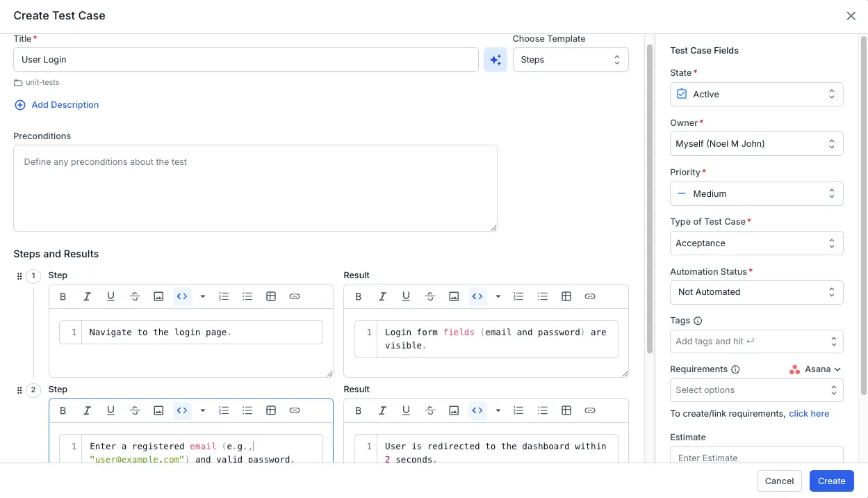The height and width of the screenshot is (498, 868).
Task: Toggle bold in Step 1 editor toolbar
Action: (63, 296)
